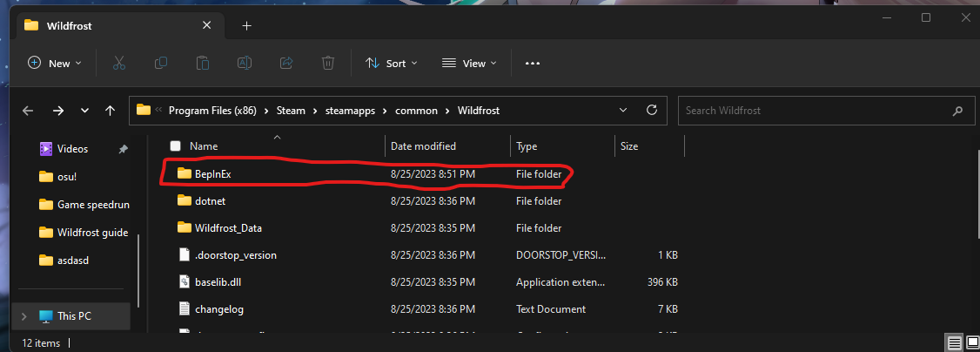The width and height of the screenshot is (980, 352).
Task: Click the .doorstop_version file icon
Action: (x=184, y=255)
